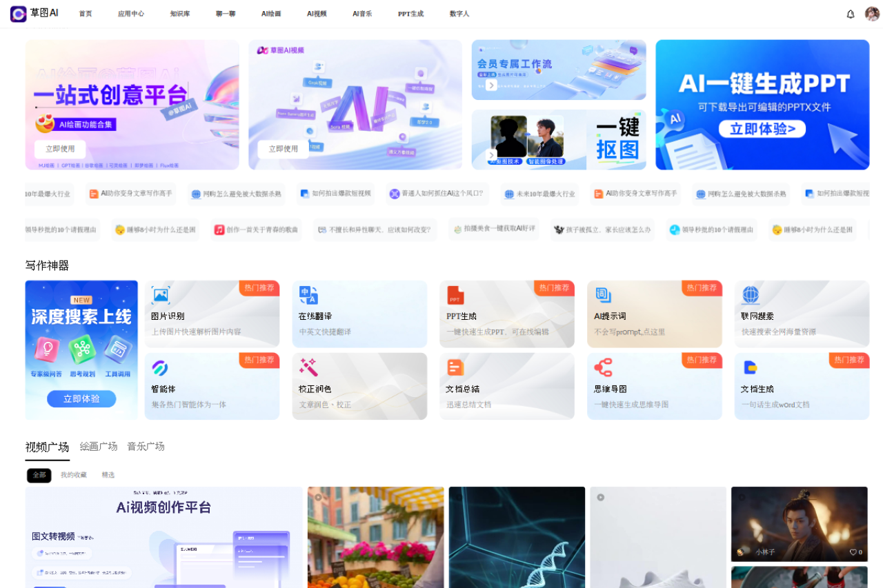This screenshot has width=883, height=588.
Task: Advance the 会员专属工作流 banner carousel arrow
Action: 491,85
